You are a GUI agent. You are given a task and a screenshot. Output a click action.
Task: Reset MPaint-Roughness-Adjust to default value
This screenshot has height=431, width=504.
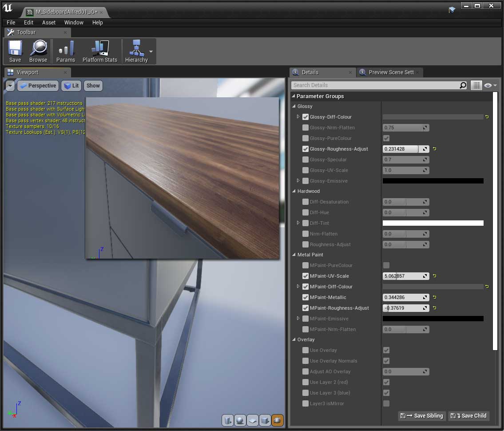click(435, 308)
